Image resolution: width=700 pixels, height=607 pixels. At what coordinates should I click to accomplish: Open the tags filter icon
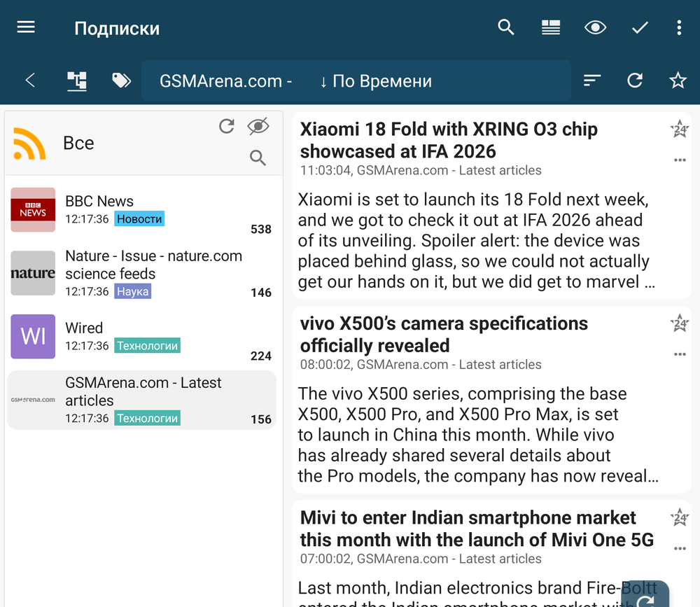click(121, 81)
